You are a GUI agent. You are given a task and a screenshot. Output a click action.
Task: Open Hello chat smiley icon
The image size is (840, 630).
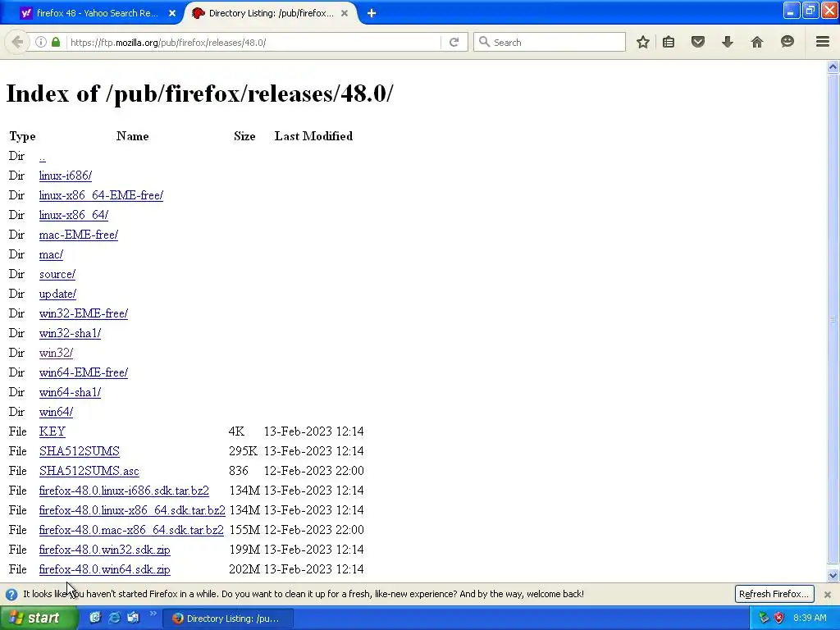coord(787,42)
